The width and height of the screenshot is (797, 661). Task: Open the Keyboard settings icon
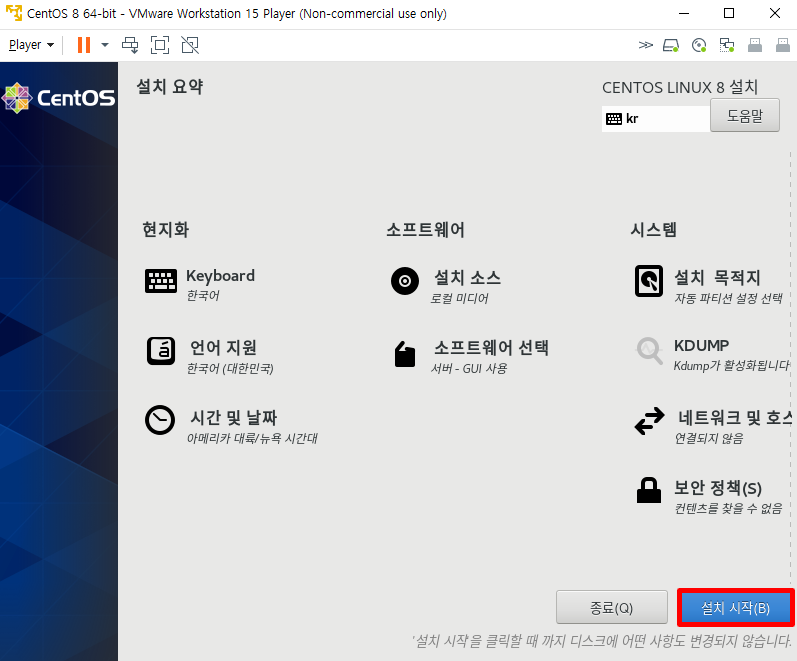pyautogui.click(x=161, y=281)
